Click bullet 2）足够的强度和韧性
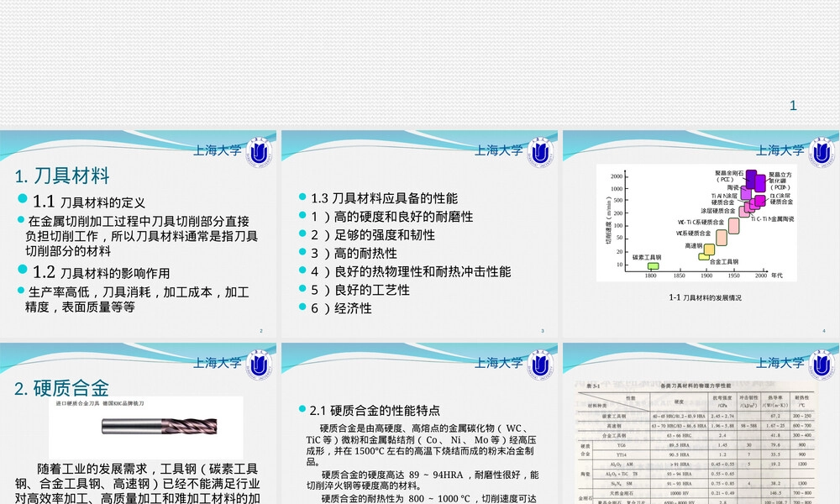The height and width of the screenshot is (504, 840). pos(373,234)
